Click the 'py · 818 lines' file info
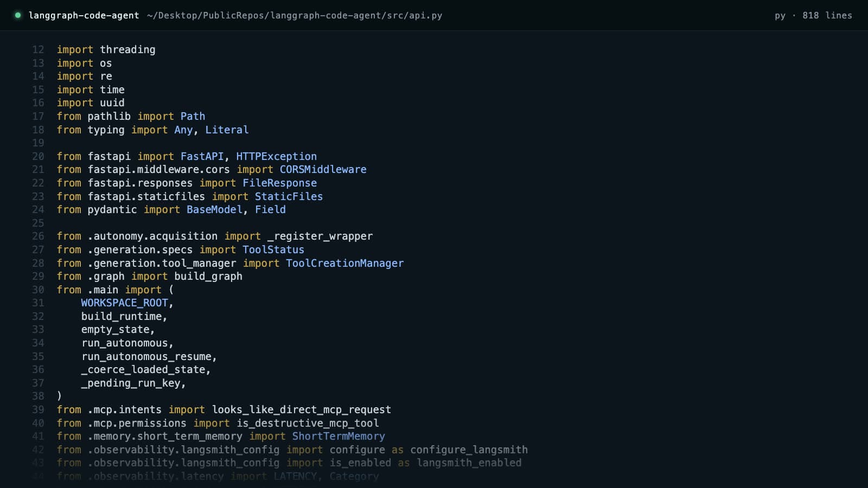The width and height of the screenshot is (868, 488). (813, 15)
